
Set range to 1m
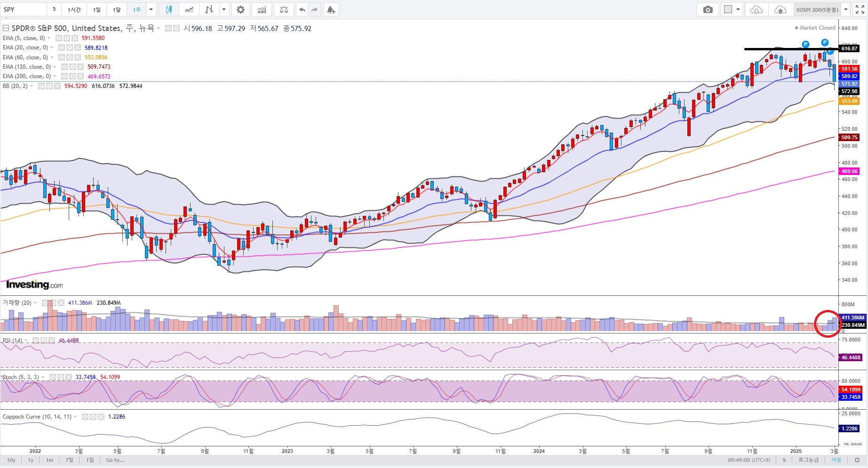pyautogui.click(x=49, y=460)
